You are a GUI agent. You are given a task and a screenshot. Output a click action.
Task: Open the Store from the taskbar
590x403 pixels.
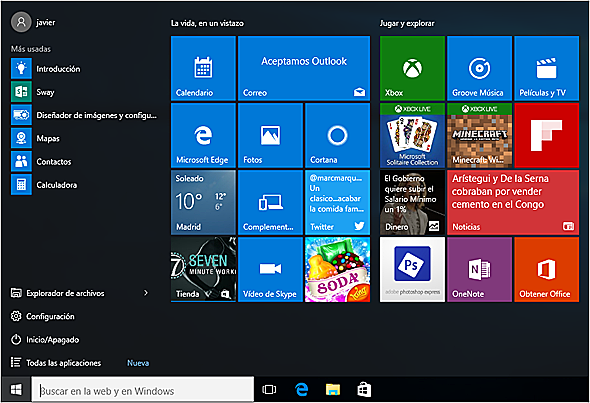tap(364, 390)
